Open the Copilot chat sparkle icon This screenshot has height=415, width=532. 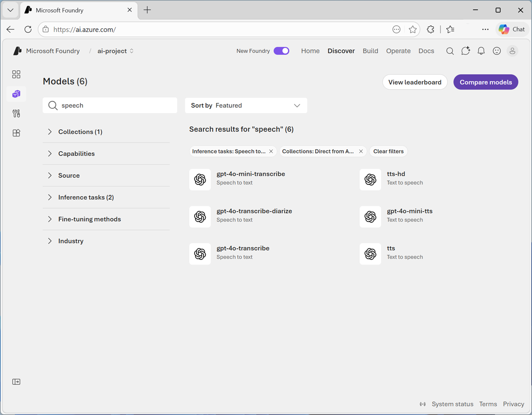pos(465,51)
